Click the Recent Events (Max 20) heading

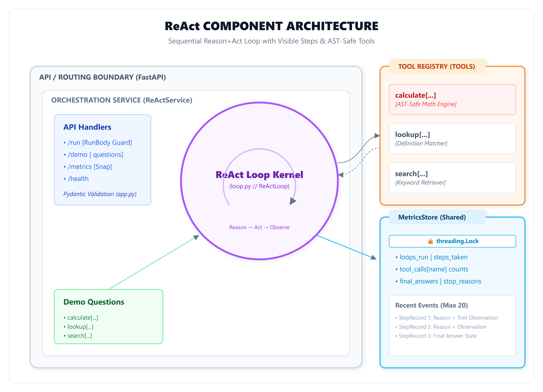click(x=431, y=305)
